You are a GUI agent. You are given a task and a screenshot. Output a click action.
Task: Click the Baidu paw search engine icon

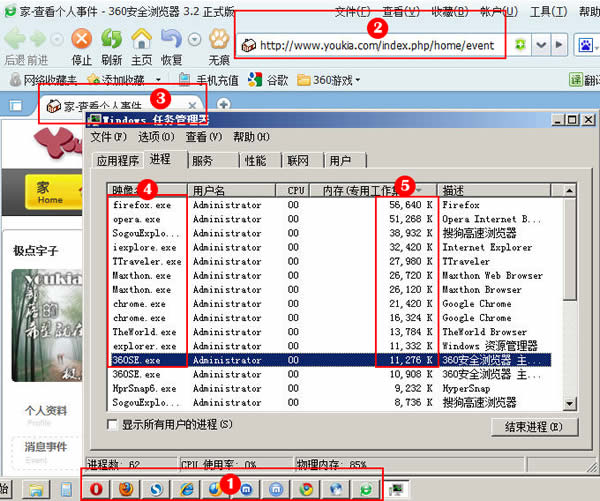pos(585,45)
